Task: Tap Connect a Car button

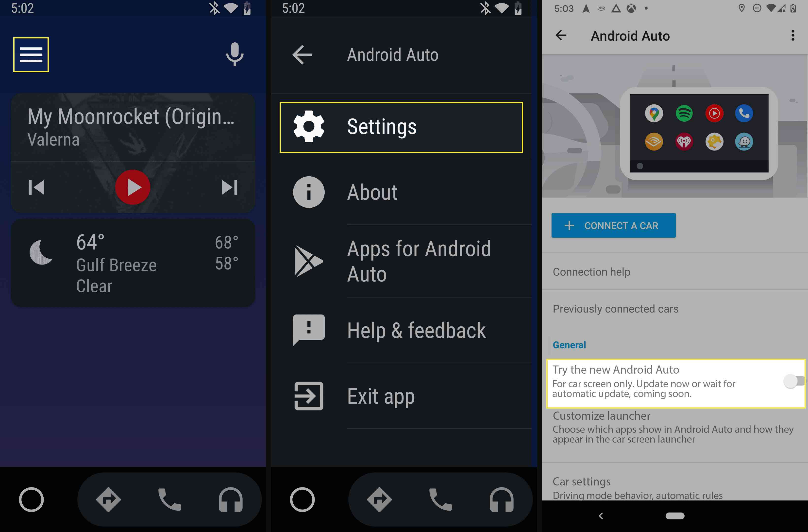Action: pos(613,226)
